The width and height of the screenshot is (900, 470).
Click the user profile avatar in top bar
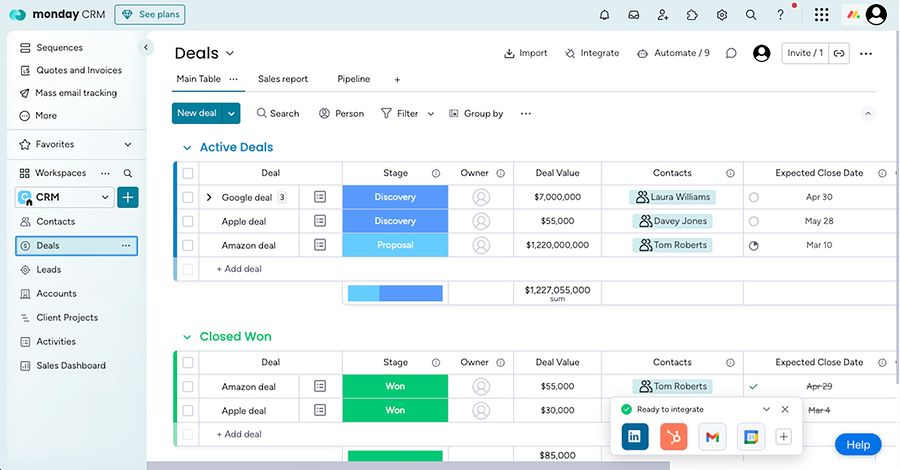tap(876, 14)
